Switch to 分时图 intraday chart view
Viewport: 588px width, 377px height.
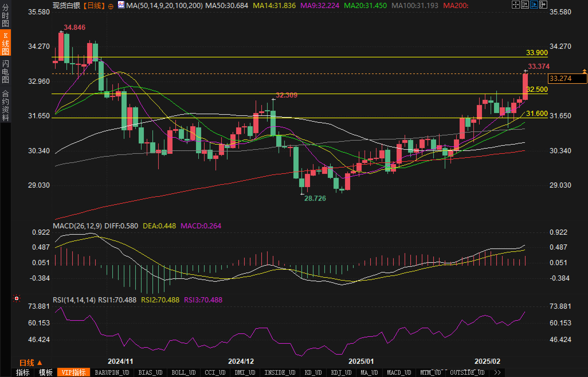click(5, 15)
